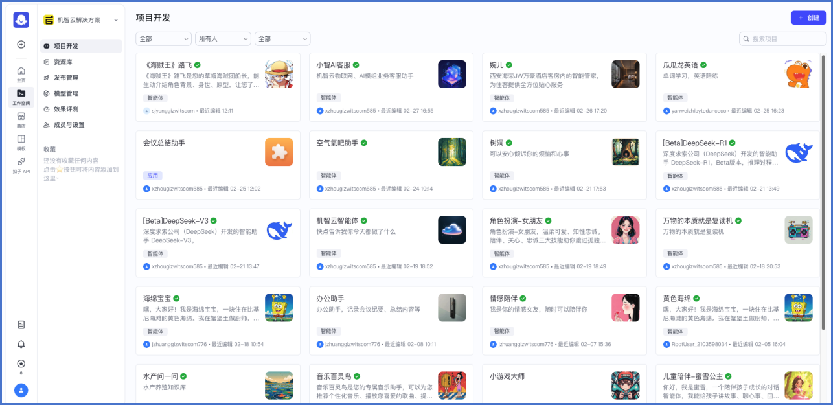Click the boombox icon on 万物的本质就是复读机

point(798,230)
